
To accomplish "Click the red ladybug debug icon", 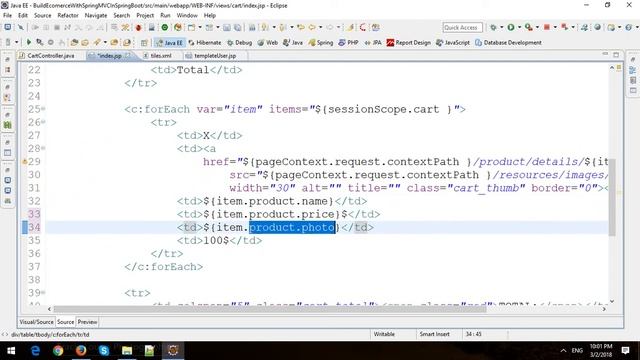I will pyautogui.click(x=138, y=27).
